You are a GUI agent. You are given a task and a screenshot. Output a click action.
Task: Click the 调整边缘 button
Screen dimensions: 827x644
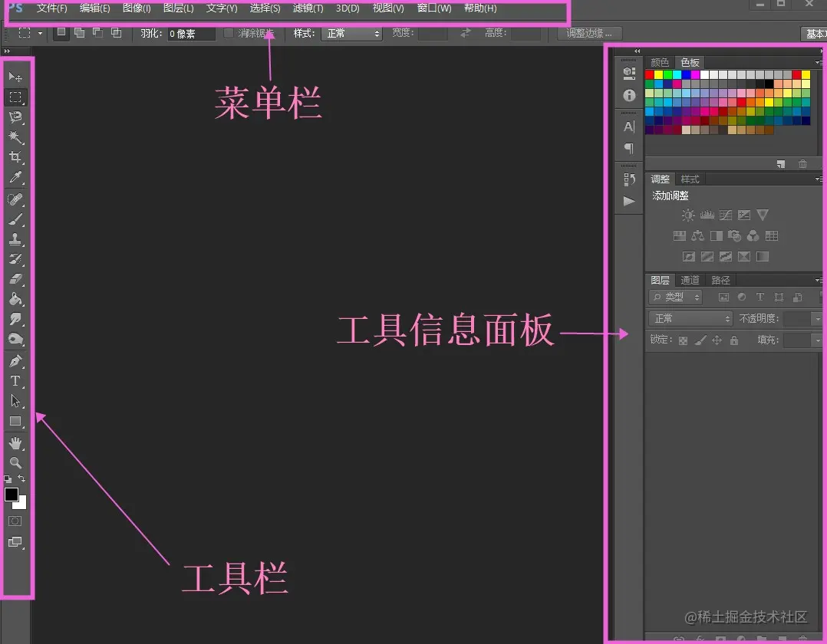click(x=589, y=33)
